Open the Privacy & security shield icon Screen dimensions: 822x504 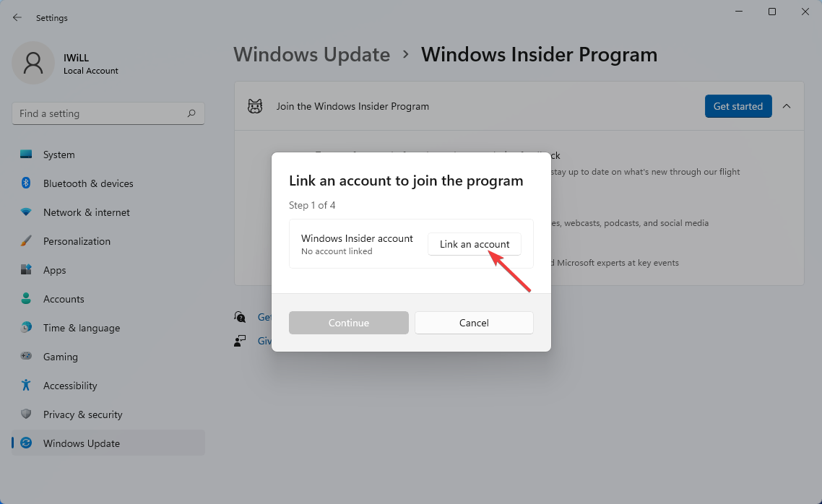(x=26, y=414)
